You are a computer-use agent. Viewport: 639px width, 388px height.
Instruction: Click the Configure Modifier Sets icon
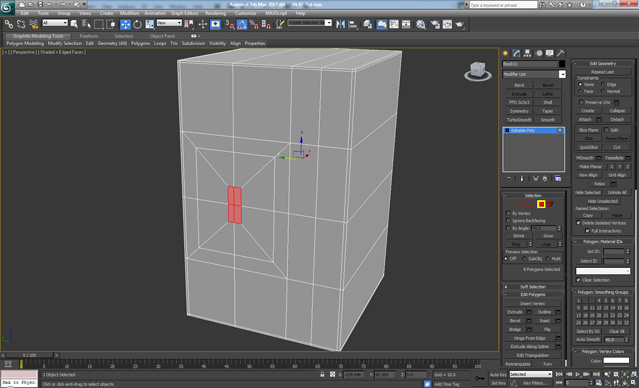[558, 179]
